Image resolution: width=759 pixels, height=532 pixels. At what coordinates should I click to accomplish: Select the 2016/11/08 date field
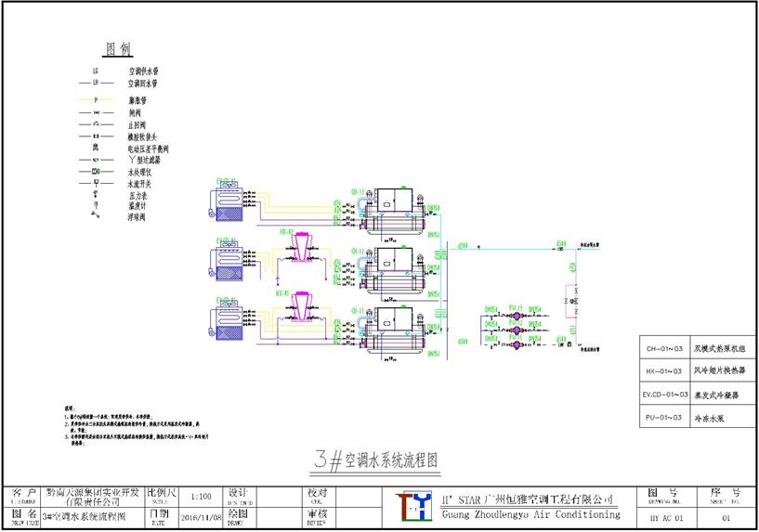pos(199,517)
